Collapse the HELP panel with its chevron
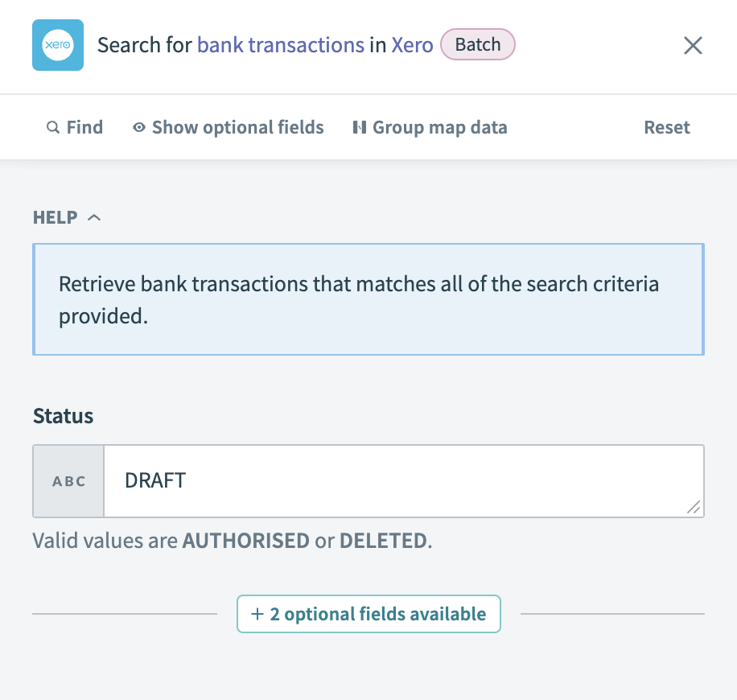 (x=95, y=216)
